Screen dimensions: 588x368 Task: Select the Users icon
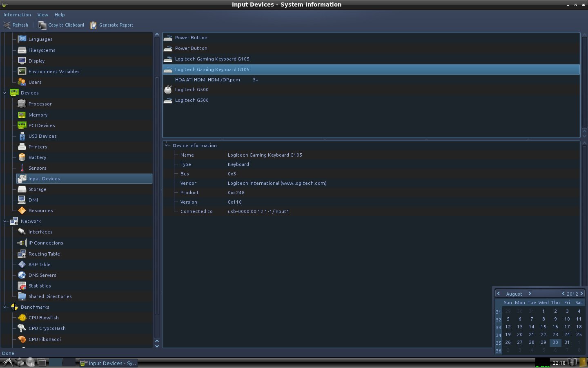(22, 82)
